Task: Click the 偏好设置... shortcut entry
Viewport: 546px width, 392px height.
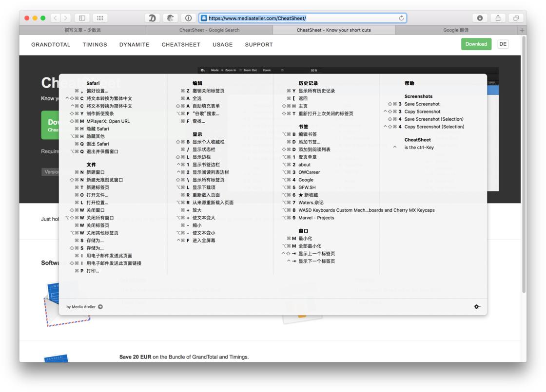Action: click(97, 91)
